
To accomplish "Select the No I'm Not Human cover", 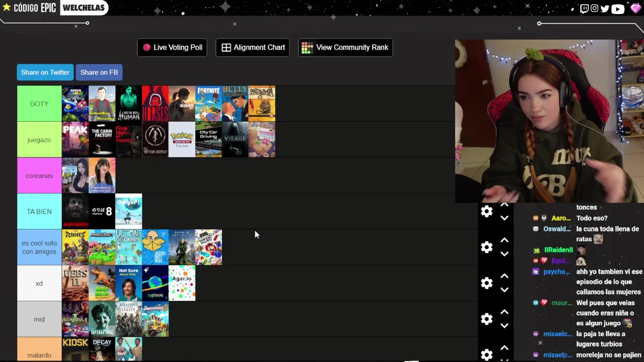I will coord(128,104).
